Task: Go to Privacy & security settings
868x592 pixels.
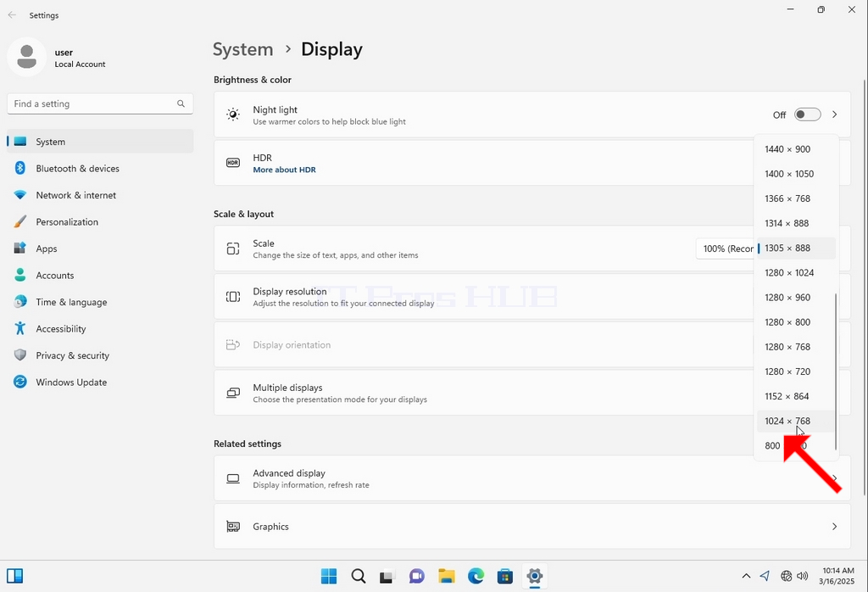Action: click(x=100, y=355)
